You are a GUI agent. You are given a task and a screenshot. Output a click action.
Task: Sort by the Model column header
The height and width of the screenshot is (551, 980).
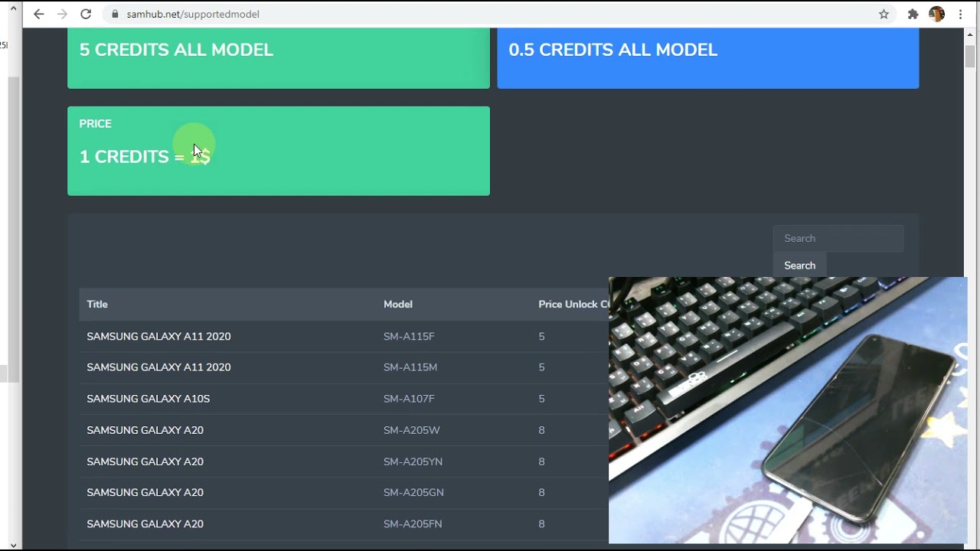[398, 304]
